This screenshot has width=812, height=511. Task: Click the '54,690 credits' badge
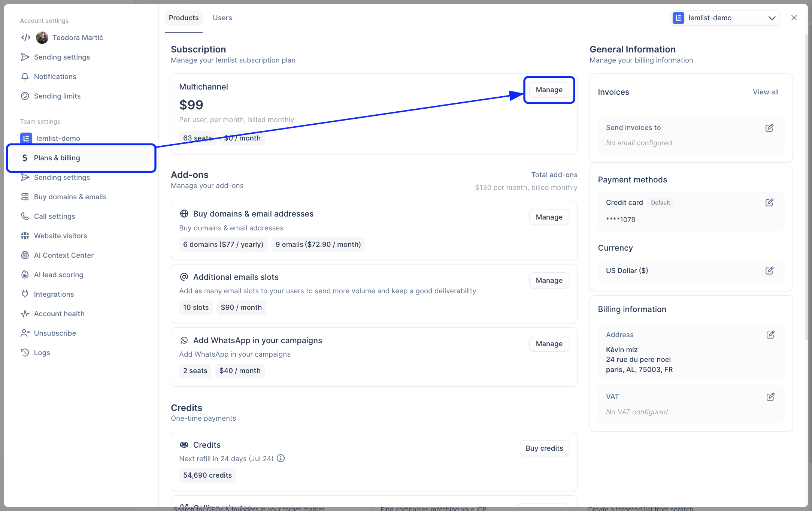207,475
